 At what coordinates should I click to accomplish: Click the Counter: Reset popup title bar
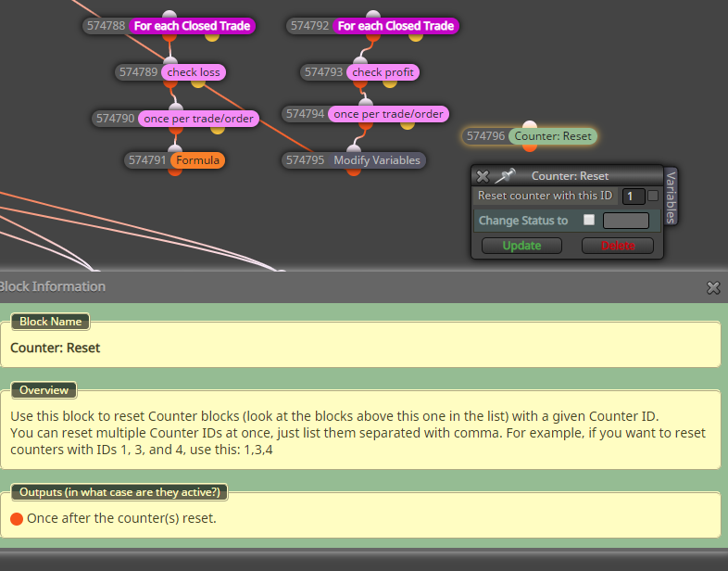pyautogui.click(x=570, y=176)
